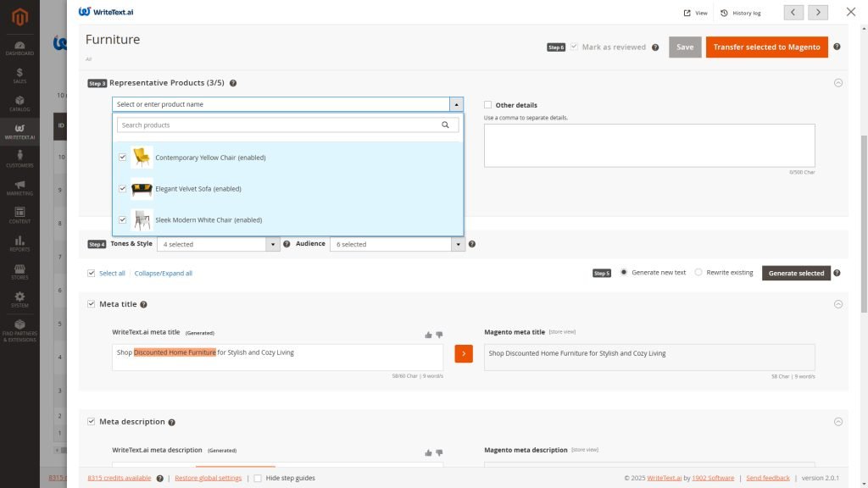868x488 pixels.
Task: Select the Rewrite existing radio option
Action: [698, 273]
